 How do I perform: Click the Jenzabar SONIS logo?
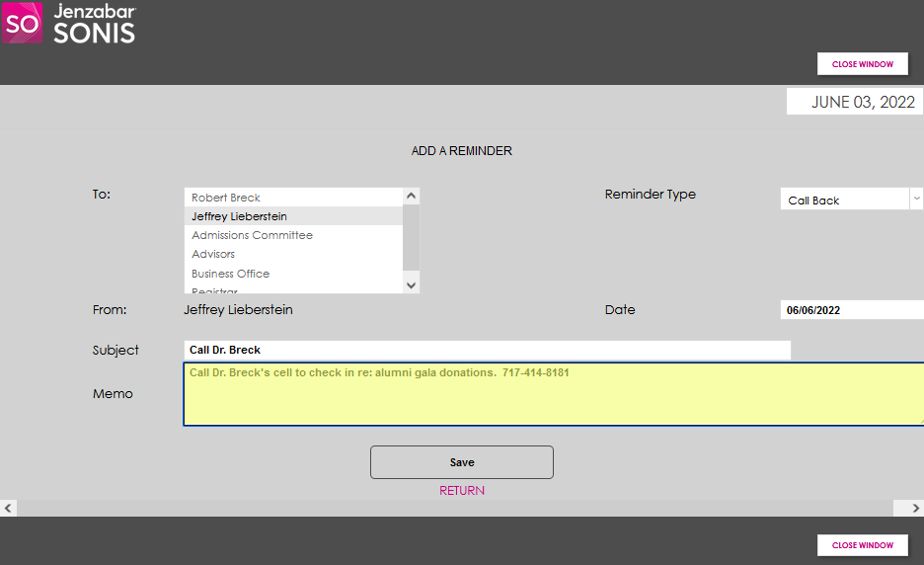(69, 24)
